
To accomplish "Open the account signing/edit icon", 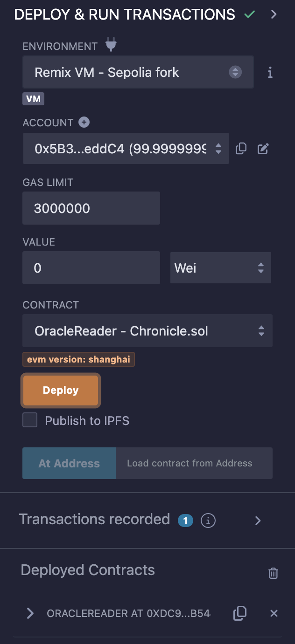I will pos(263,148).
